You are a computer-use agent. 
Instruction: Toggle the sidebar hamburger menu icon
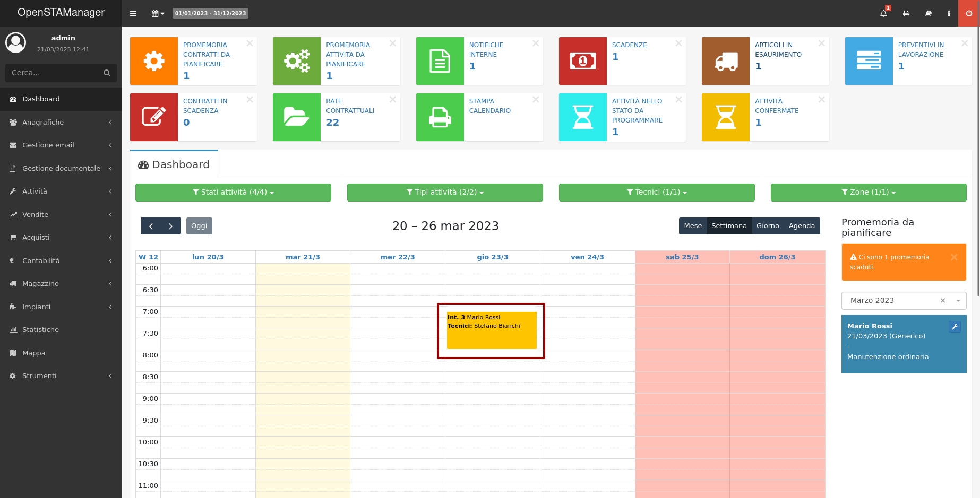click(x=133, y=13)
